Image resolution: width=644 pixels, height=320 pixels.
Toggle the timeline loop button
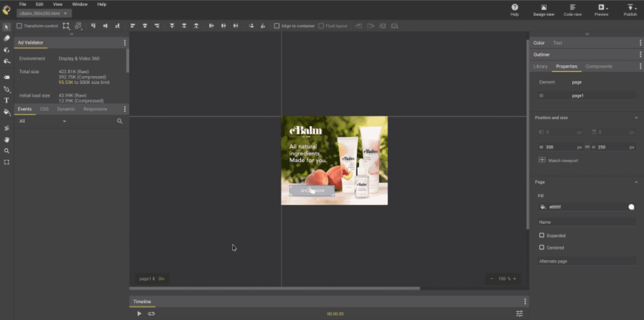pyautogui.click(x=151, y=314)
